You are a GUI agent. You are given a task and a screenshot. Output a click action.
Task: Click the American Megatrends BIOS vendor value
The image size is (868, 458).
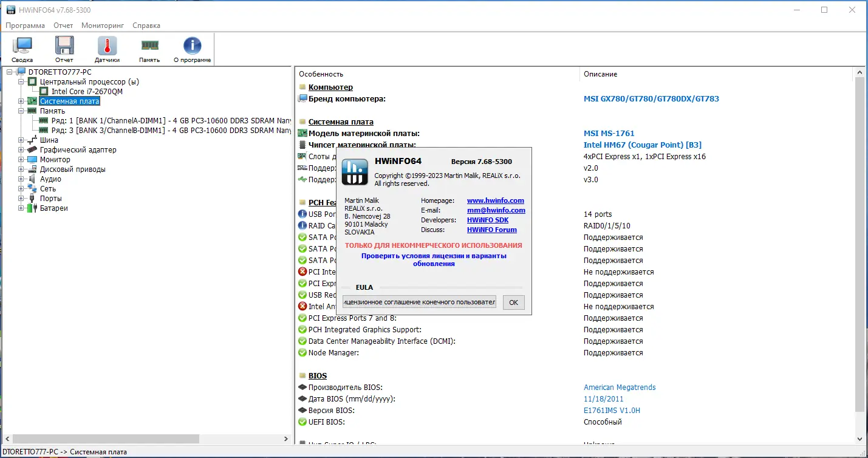pos(620,388)
